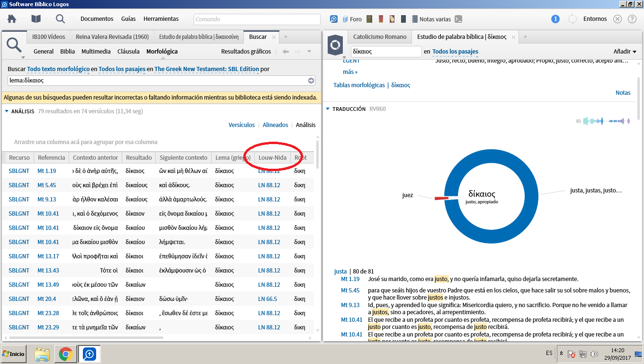
Task: Switch to the Catolicismo Romano tab
Action: pyautogui.click(x=380, y=36)
